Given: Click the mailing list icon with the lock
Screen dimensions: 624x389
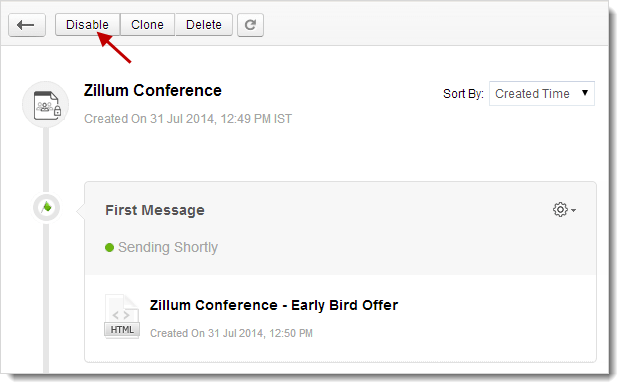Looking at the screenshot, I should point(46,105).
